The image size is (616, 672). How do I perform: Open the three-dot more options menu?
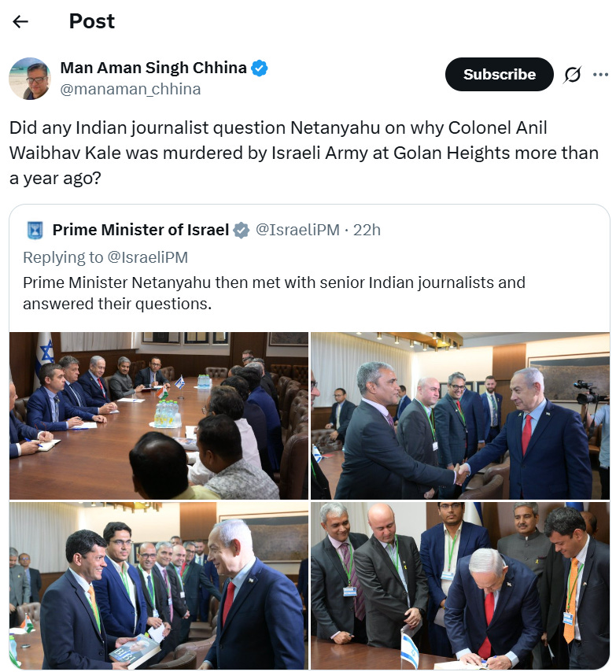click(600, 75)
